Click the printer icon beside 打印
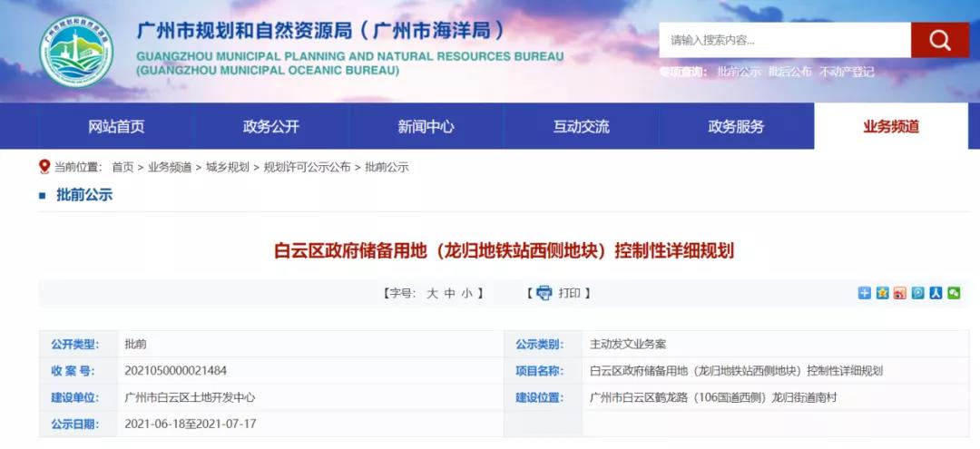The image size is (980, 449). 544,293
